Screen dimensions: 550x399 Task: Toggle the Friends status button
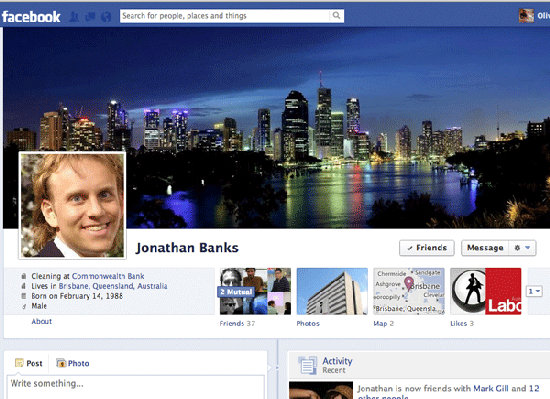427,248
